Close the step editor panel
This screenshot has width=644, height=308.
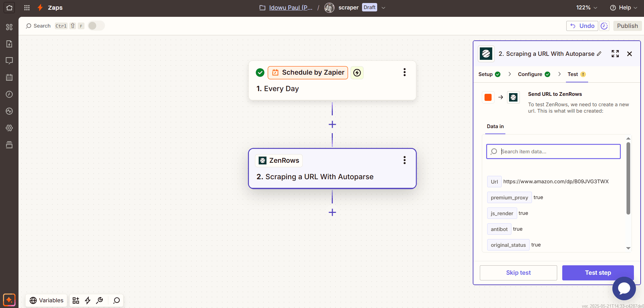point(630,54)
